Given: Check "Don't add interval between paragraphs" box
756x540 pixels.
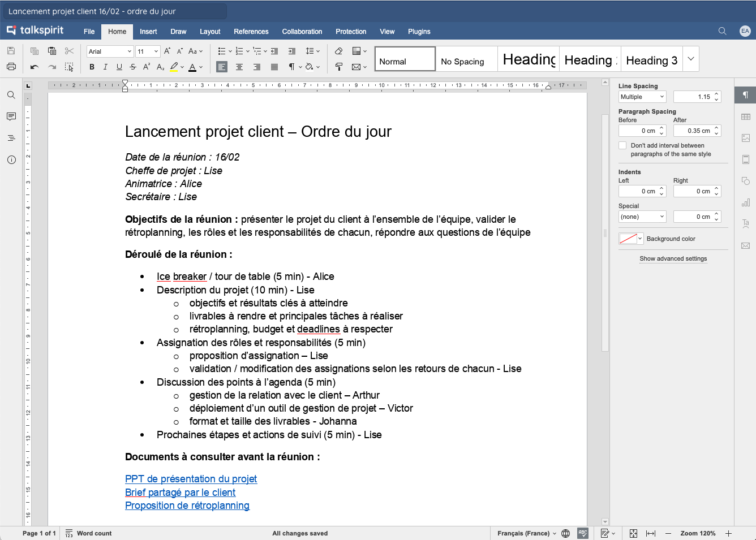Looking at the screenshot, I should click(622, 145).
